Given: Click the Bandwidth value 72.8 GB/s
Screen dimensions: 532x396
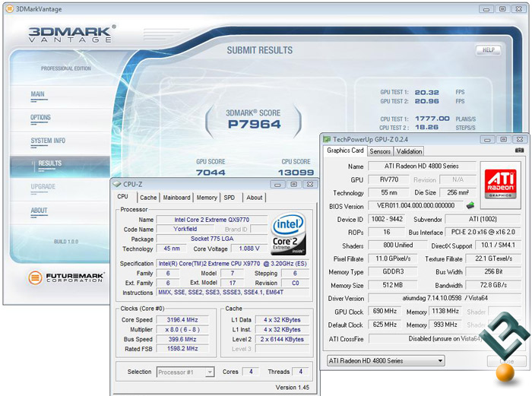Looking at the screenshot, I should (x=493, y=285).
